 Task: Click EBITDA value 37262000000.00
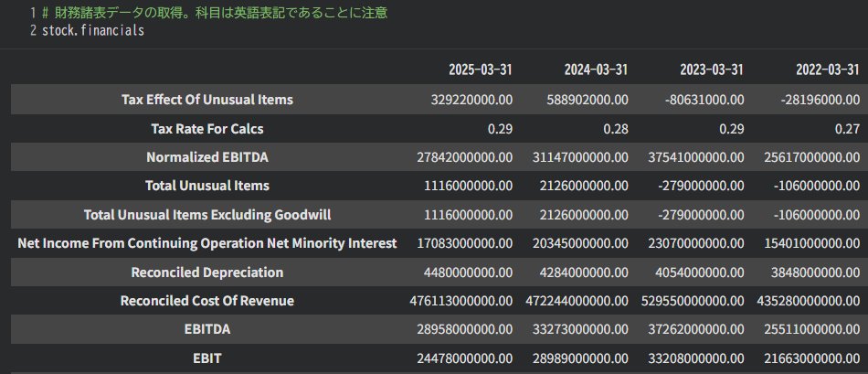696,330
